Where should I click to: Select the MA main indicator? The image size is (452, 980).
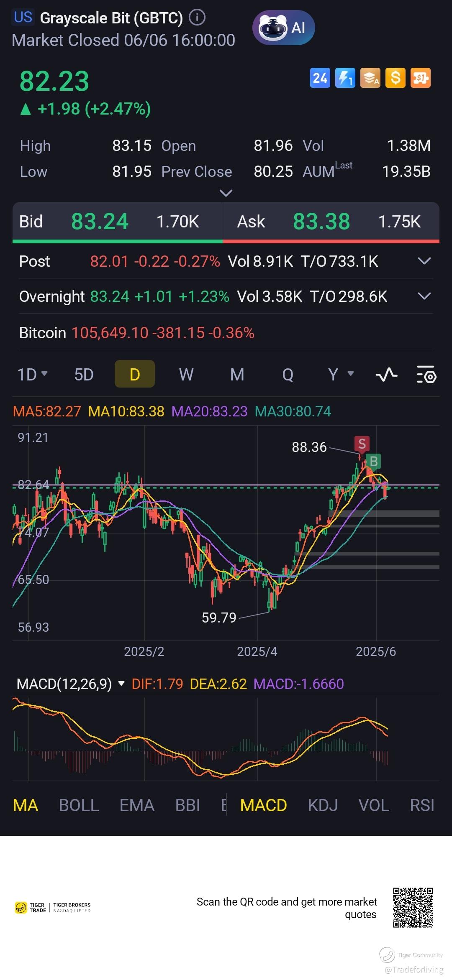tap(26, 805)
